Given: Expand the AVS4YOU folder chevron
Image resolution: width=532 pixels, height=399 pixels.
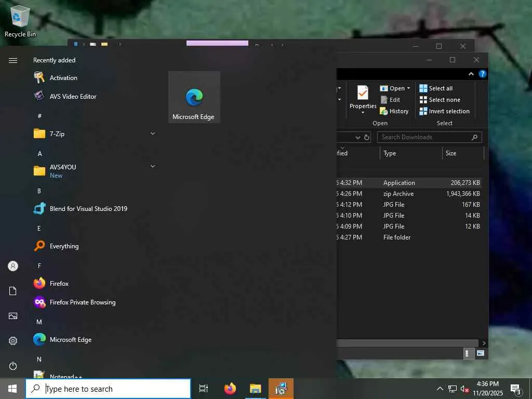Looking at the screenshot, I should [x=153, y=166].
